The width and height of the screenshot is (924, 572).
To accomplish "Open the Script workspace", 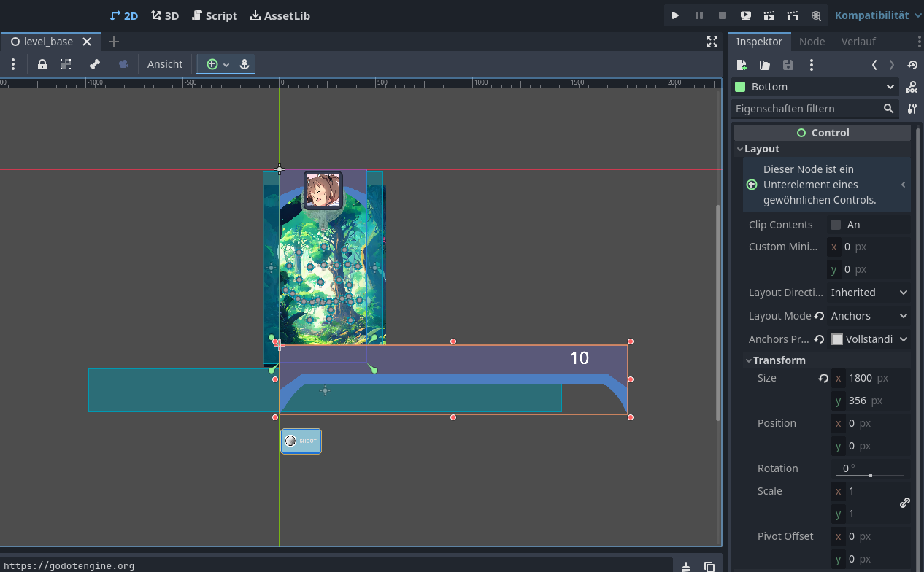I will pyautogui.click(x=215, y=15).
